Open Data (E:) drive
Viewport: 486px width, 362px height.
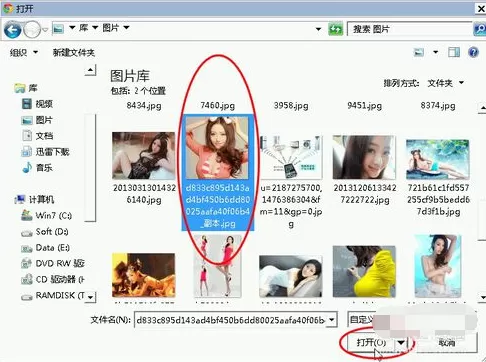tap(45, 248)
